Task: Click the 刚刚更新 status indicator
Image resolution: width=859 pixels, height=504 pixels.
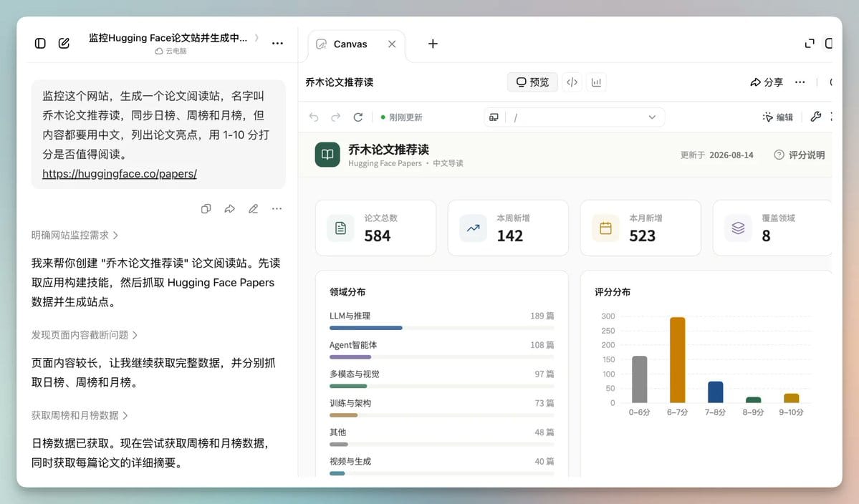Action: tap(402, 117)
